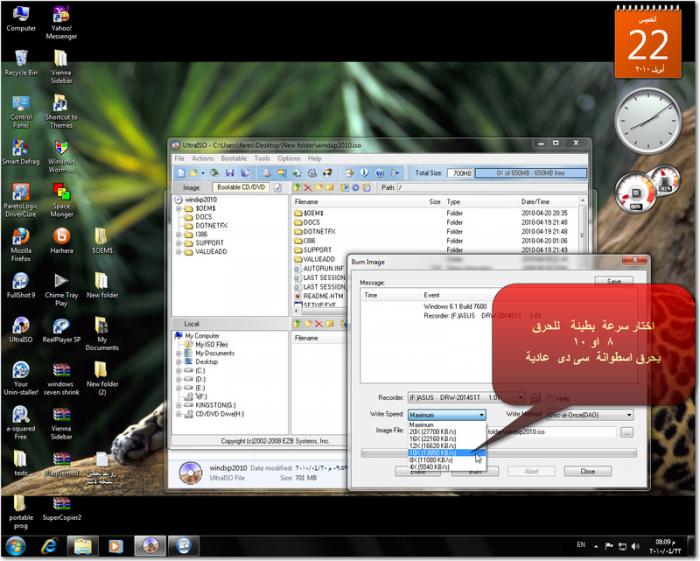The width and height of the screenshot is (700, 561).
Task: Click the Close button in Burn Image
Action: [588, 471]
